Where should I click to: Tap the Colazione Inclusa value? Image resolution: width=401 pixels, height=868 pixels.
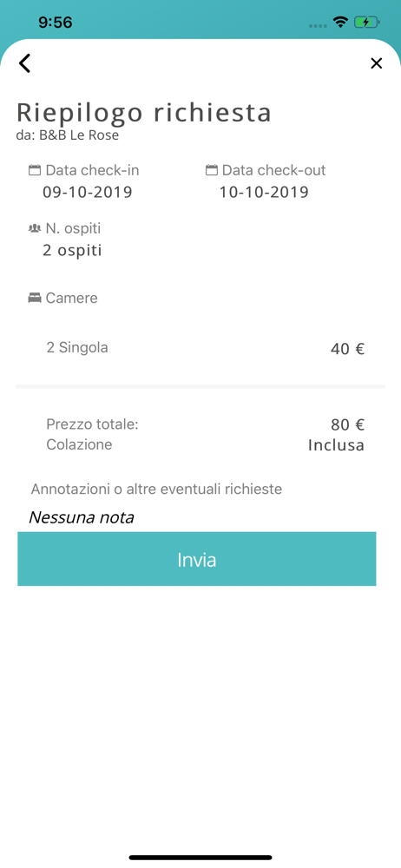coord(336,445)
